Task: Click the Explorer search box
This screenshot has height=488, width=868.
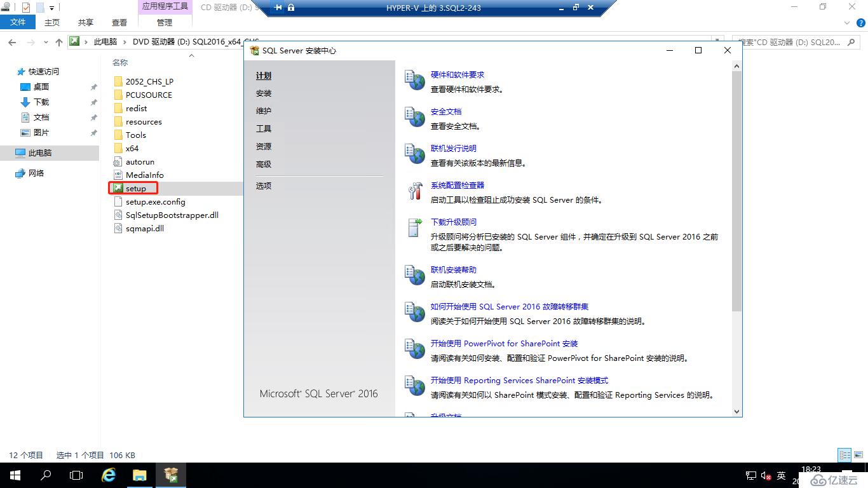Action: pos(796,42)
